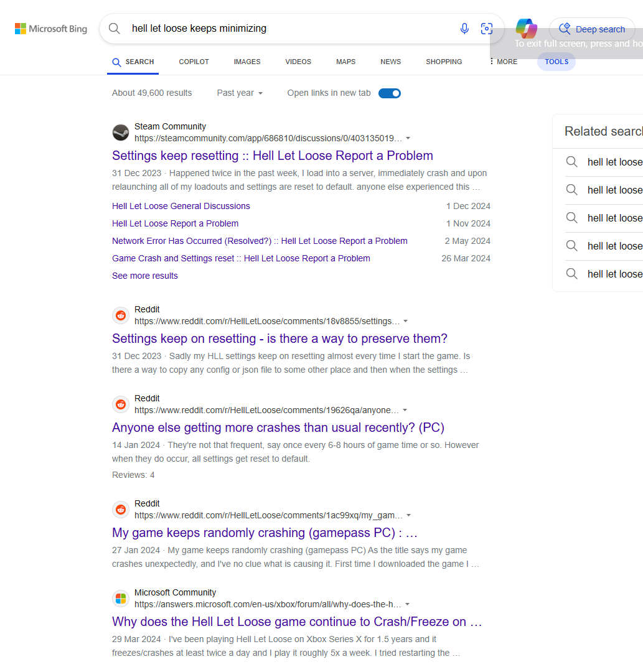This screenshot has width=643, height=672.
Task: Expand dropdown arrow after reddit 1ac99xq URL
Action: tap(408, 516)
